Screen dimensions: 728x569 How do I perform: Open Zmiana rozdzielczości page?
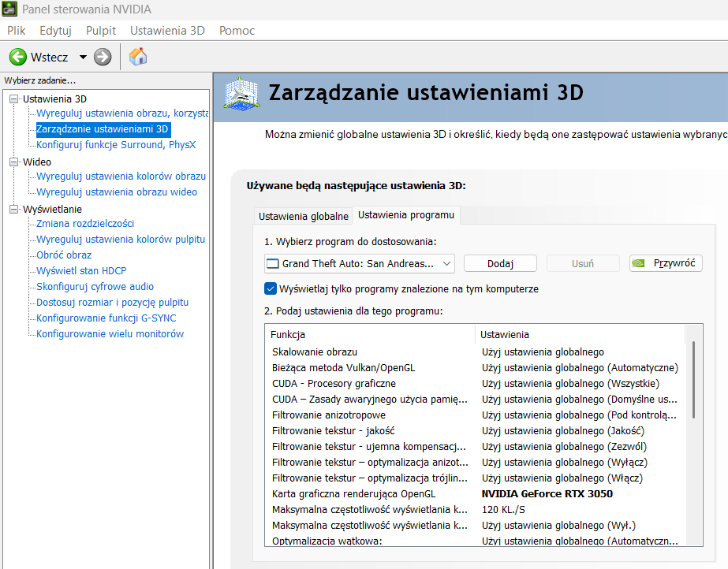point(85,224)
